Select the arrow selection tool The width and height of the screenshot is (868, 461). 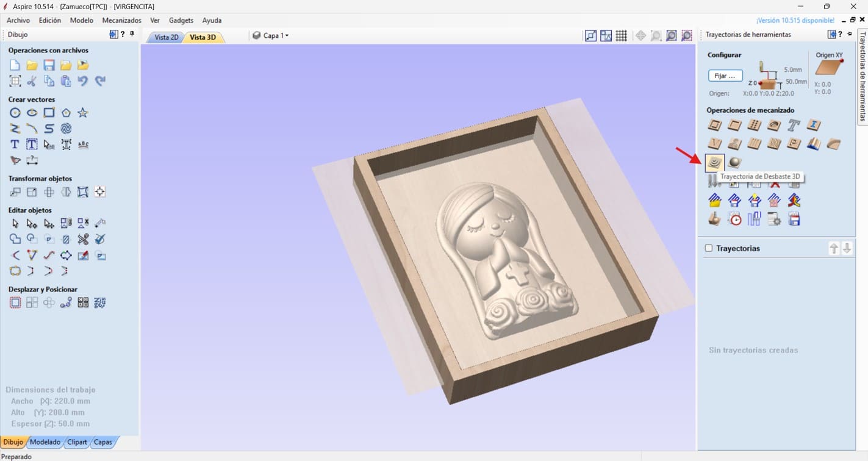(15, 224)
